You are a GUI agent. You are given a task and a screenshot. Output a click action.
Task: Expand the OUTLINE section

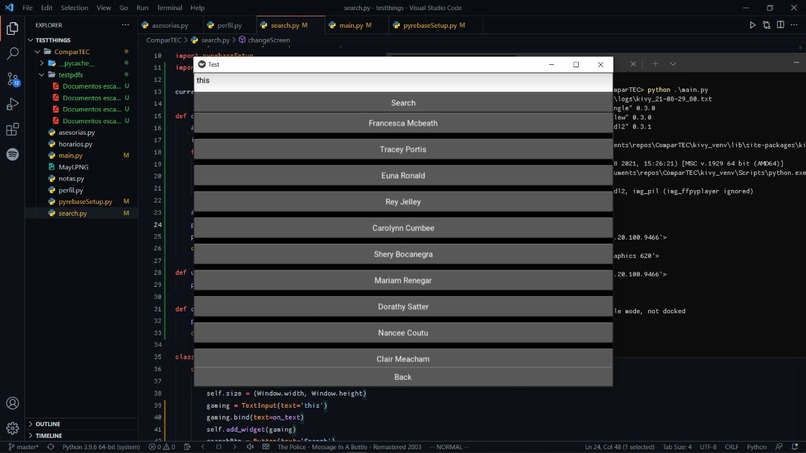tap(48, 424)
